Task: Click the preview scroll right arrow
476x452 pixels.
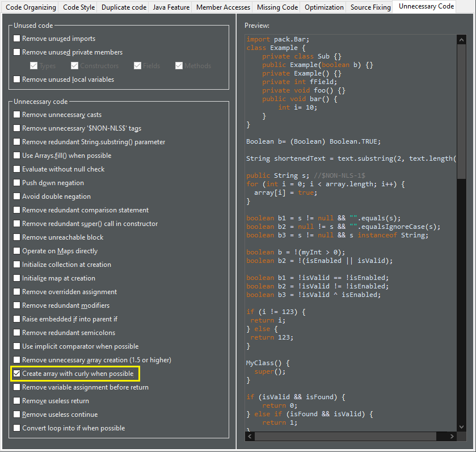Action: [x=452, y=436]
